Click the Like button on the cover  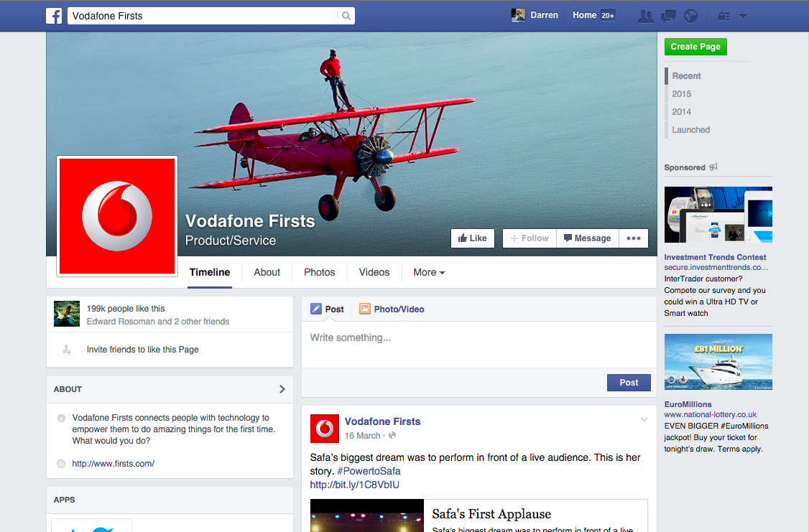click(473, 238)
